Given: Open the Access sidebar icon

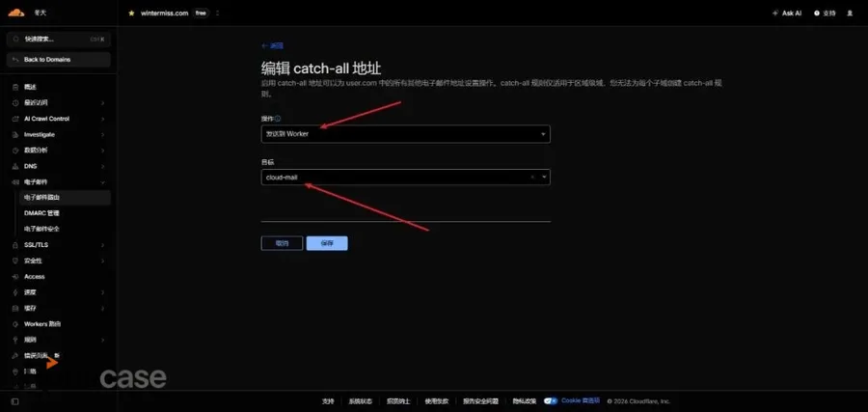Looking at the screenshot, I should pos(15,276).
